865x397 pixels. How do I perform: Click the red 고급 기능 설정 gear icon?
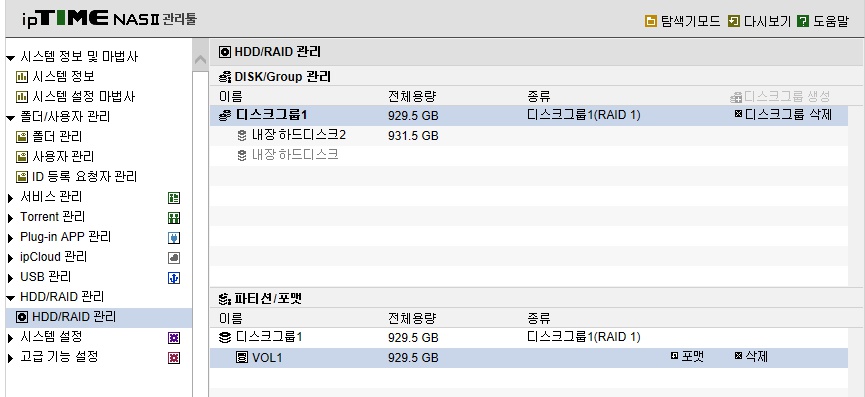tap(174, 358)
